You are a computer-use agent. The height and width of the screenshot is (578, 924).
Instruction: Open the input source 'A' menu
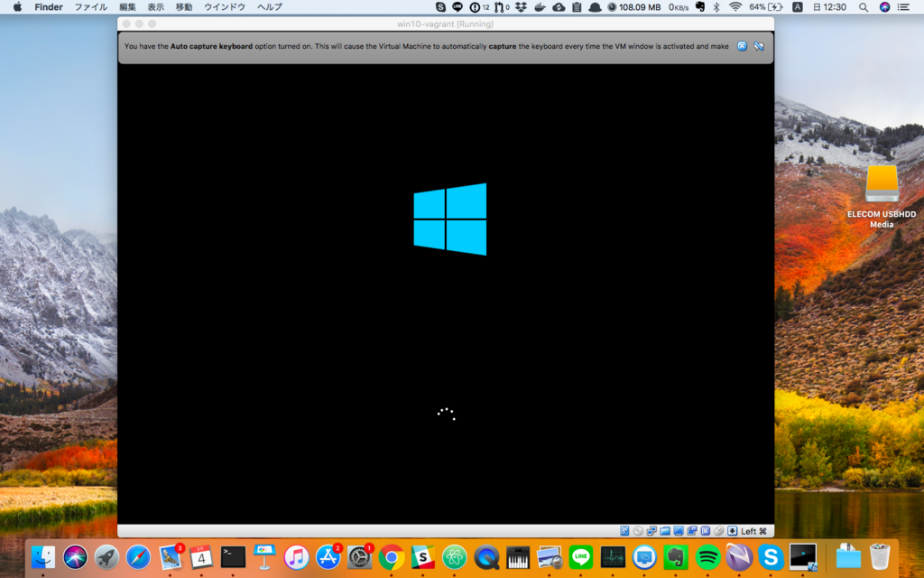(x=798, y=7)
